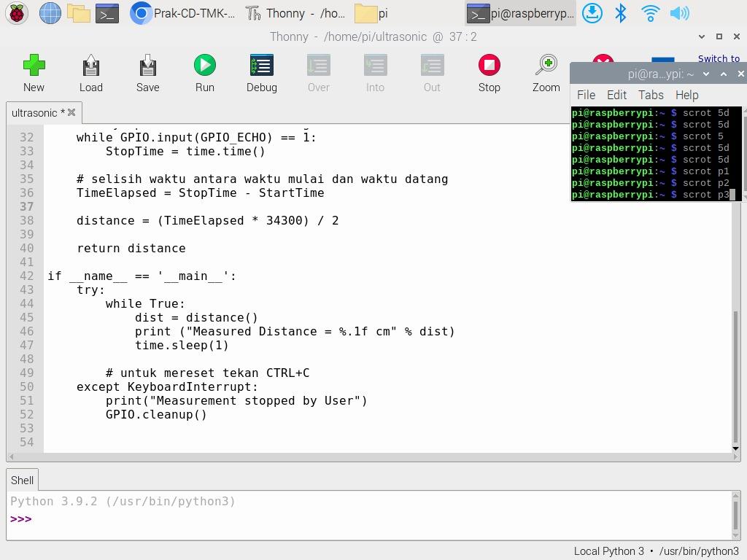Click the Step Into icon

pos(376,65)
